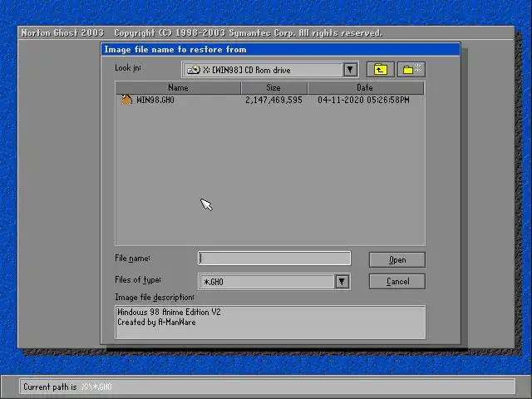Open the Look in drive dropdown arrow

coord(350,70)
